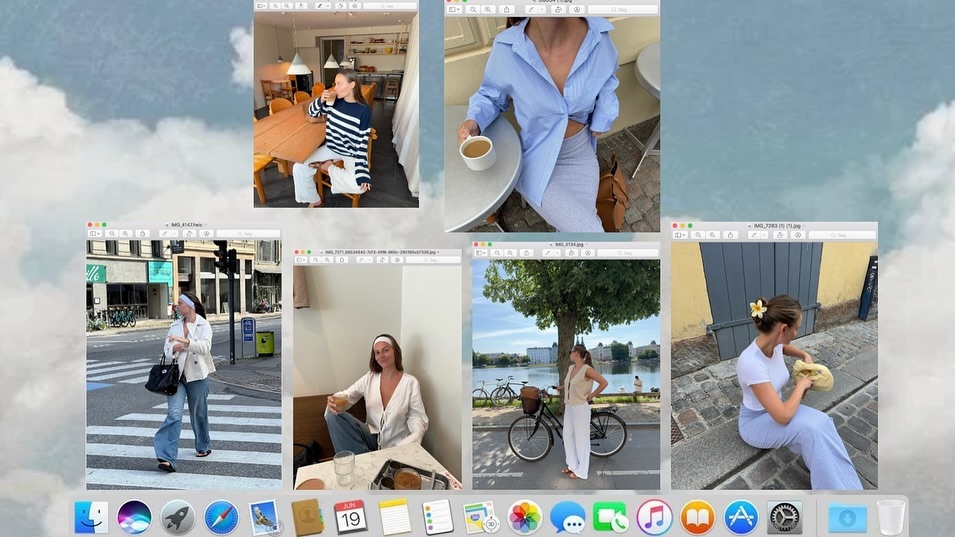Zoom in on the blue shirt coffee photo window
The image size is (955, 537).
tap(488, 9)
